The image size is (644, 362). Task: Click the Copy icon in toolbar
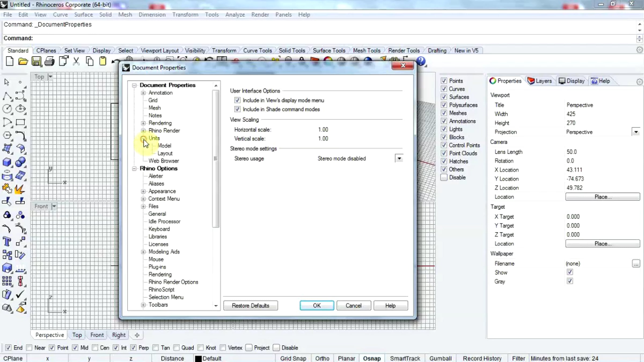90,61
